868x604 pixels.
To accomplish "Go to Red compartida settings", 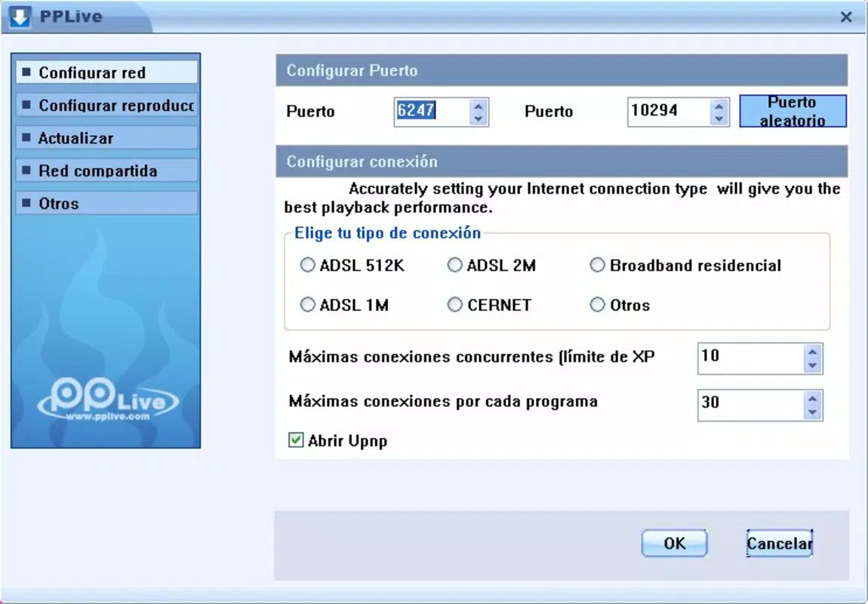I will (107, 171).
